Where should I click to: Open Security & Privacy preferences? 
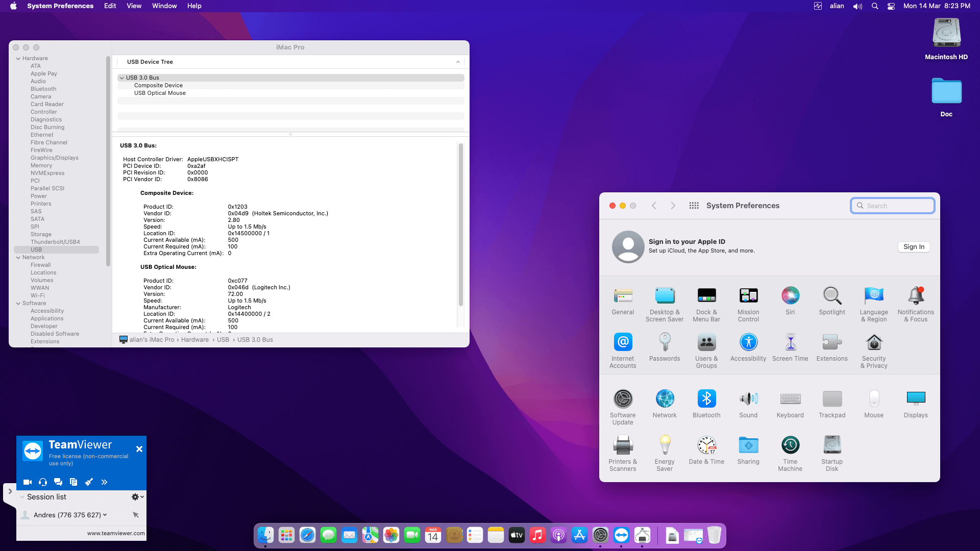click(x=874, y=350)
